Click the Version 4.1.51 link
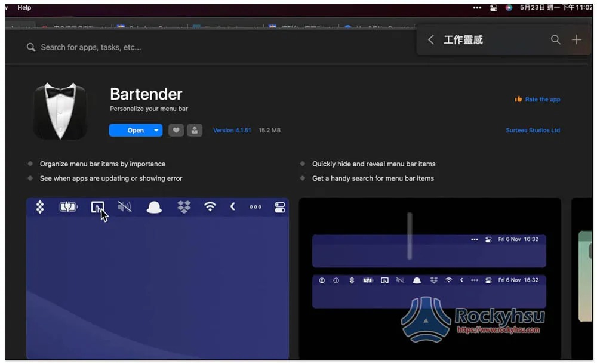The height and width of the screenshot is (364, 597). point(232,130)
